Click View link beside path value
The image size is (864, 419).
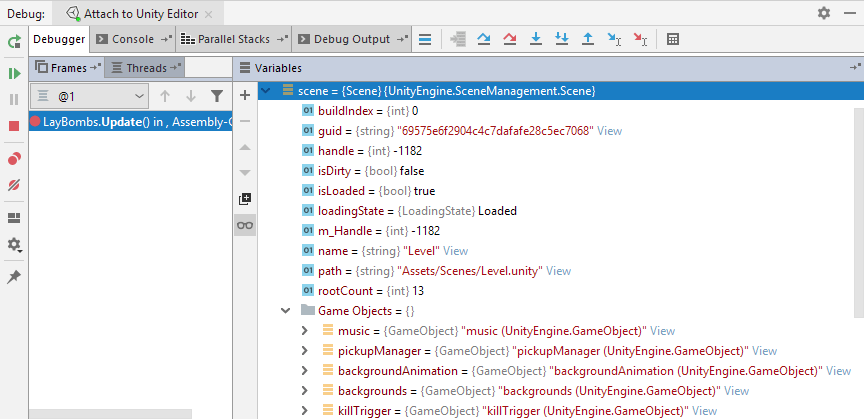[x=558, y=271]
